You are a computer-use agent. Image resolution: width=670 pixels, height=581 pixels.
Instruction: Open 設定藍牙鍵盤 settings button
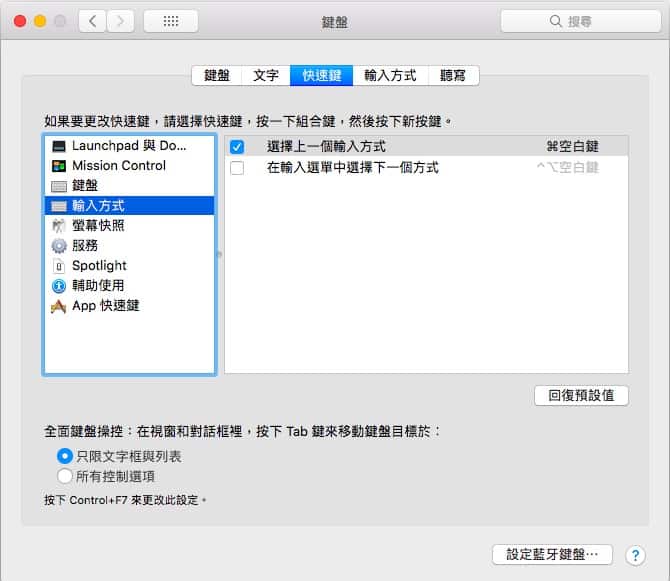552,554
